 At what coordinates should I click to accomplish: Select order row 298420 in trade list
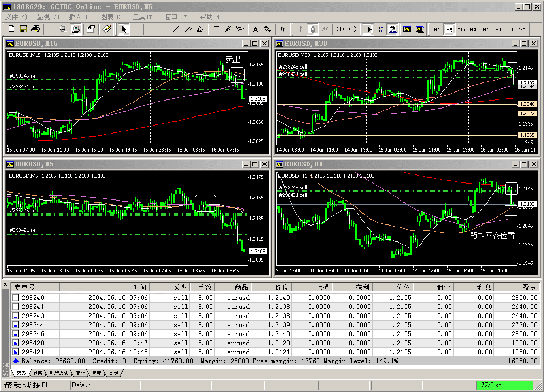[33, 343]
